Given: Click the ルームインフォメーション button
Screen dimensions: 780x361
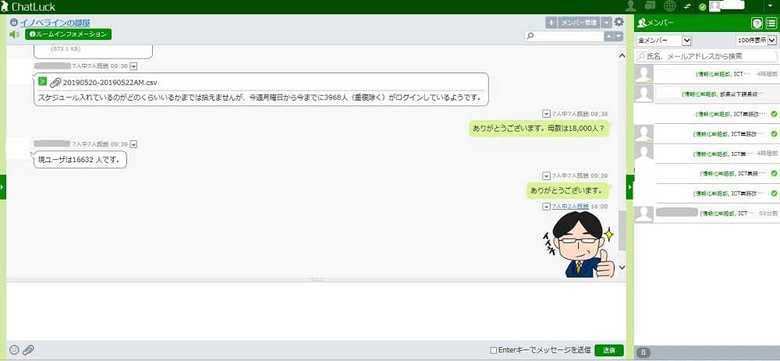Looking at the screenshot, I should pyautogui.click(x=68, y=34).
